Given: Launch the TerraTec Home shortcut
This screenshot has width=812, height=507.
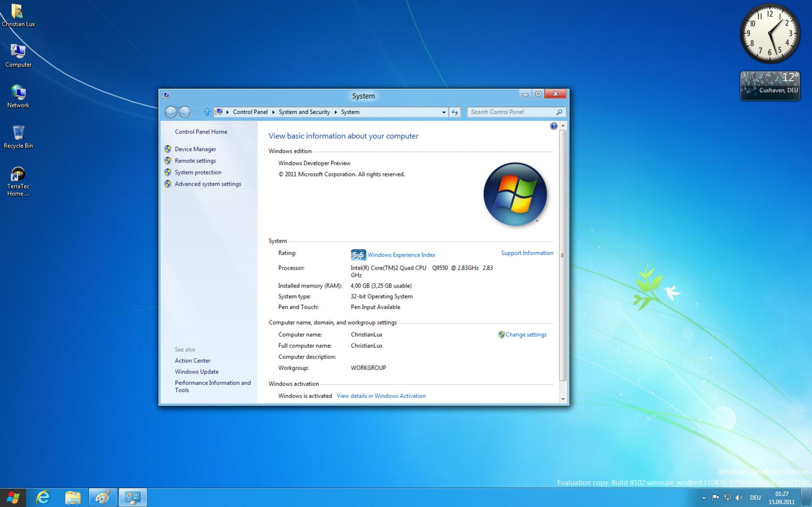Looking at the screenshot, I should (x=18, y=181).
